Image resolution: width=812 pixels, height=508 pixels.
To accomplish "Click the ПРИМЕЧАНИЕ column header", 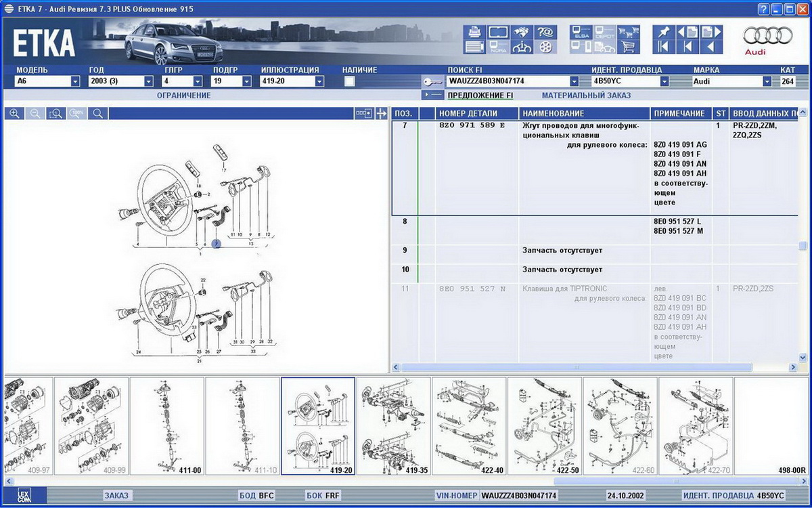I will (x=681, y=113).
